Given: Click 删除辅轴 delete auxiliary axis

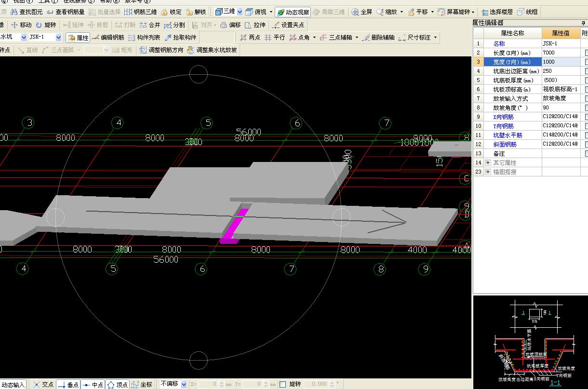Looking at the screenshot, I should pos(378,37).
